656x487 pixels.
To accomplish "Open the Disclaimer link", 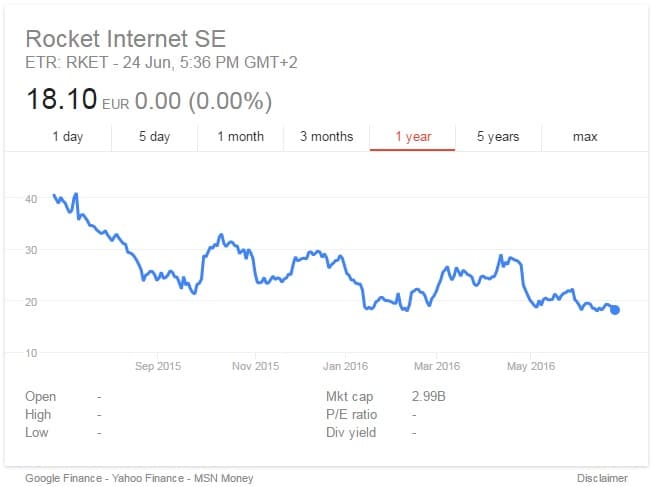I will coord(602,478).
